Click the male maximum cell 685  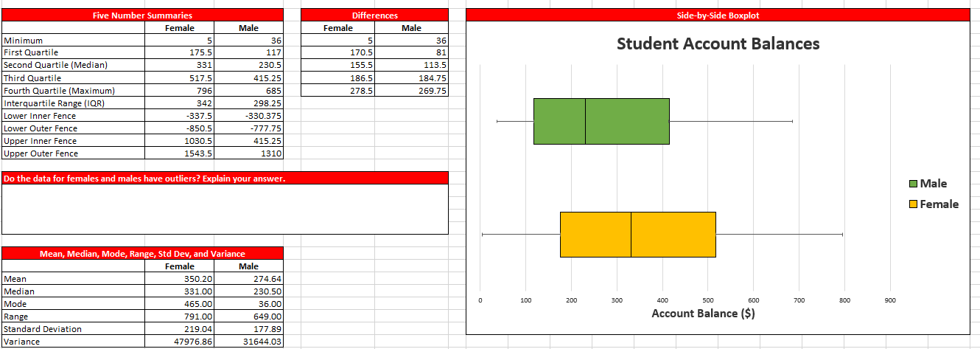249,90
